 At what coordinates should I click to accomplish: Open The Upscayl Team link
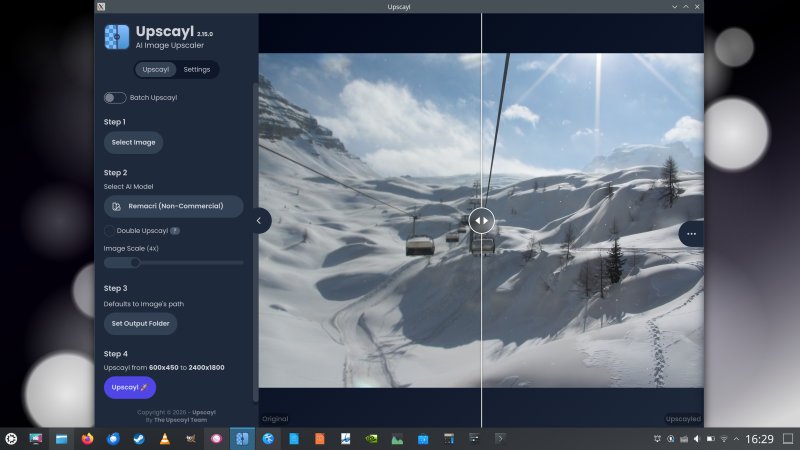(181, 420)
